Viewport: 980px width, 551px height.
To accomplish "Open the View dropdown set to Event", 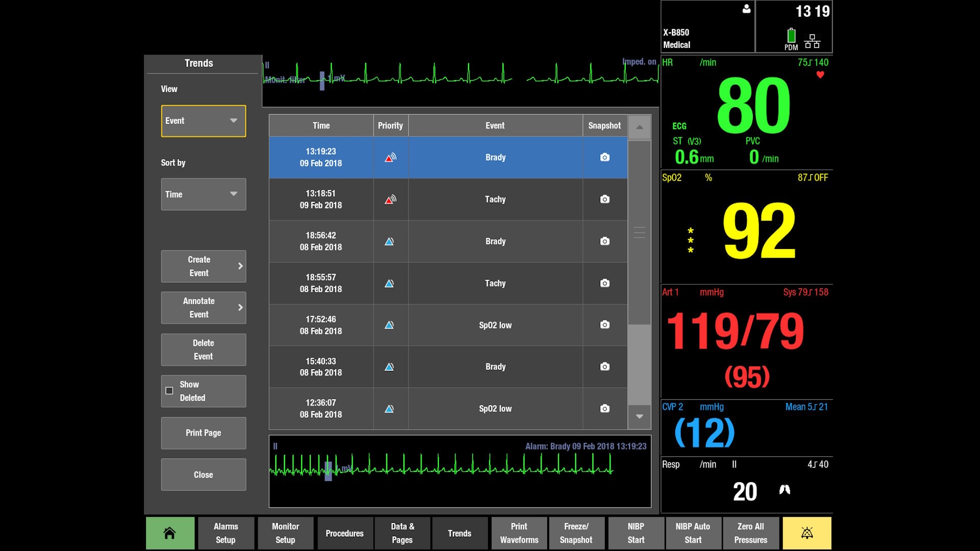I will 204,121.
